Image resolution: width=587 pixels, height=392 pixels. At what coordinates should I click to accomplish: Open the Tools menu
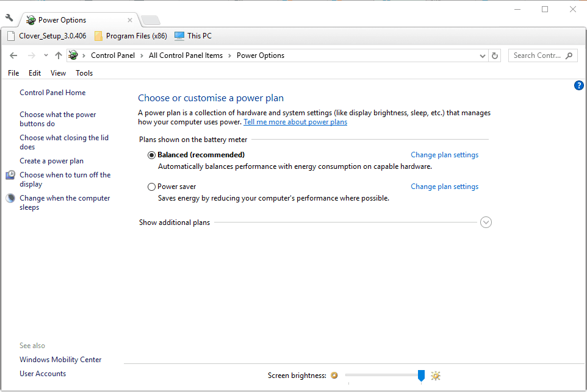[x=84, y=73]
